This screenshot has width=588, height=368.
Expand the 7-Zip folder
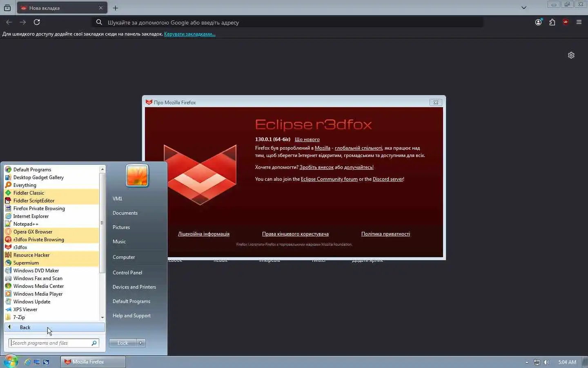(51, 317)
